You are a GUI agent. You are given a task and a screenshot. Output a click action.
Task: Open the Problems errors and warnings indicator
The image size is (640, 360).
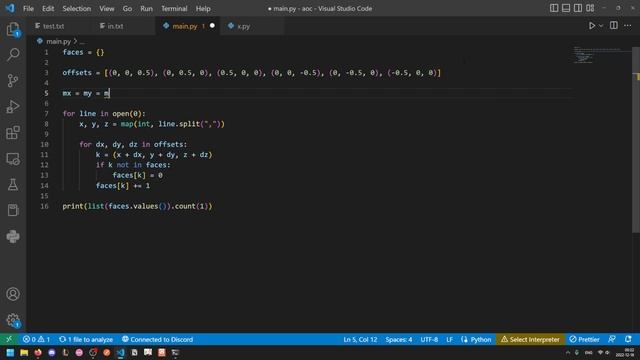click(x=36, y=339)
